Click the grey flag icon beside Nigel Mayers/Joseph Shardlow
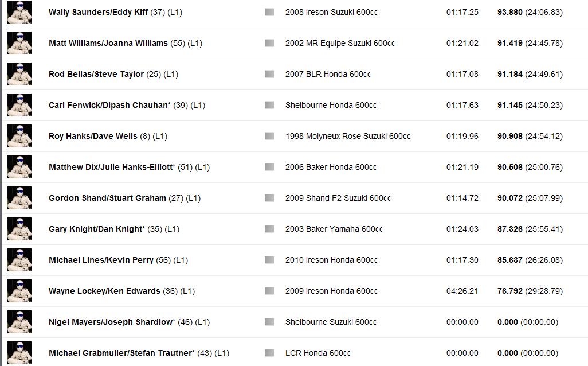The height and width of the screenshot is (366, 588). 269,322
